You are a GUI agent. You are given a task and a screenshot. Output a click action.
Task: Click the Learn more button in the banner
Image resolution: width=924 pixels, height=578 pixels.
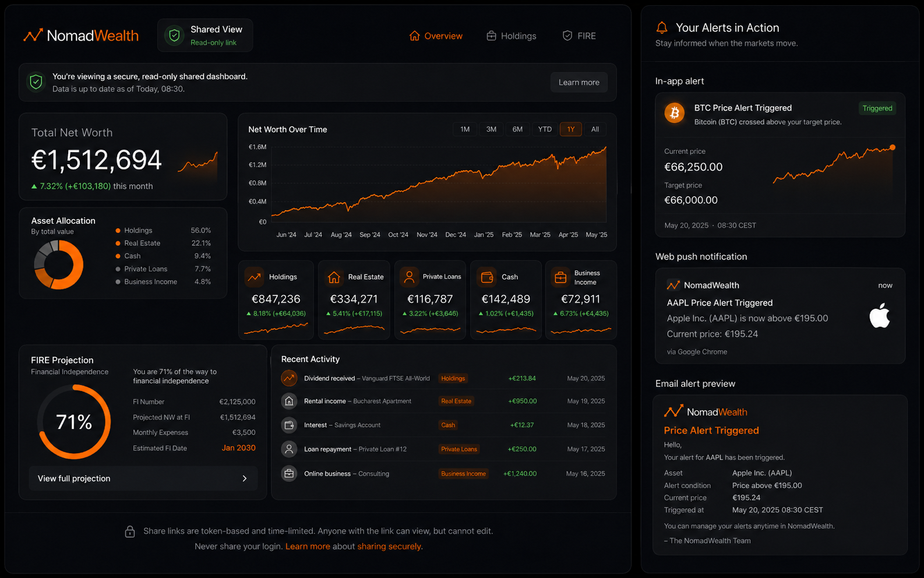[x=579, y=82]
